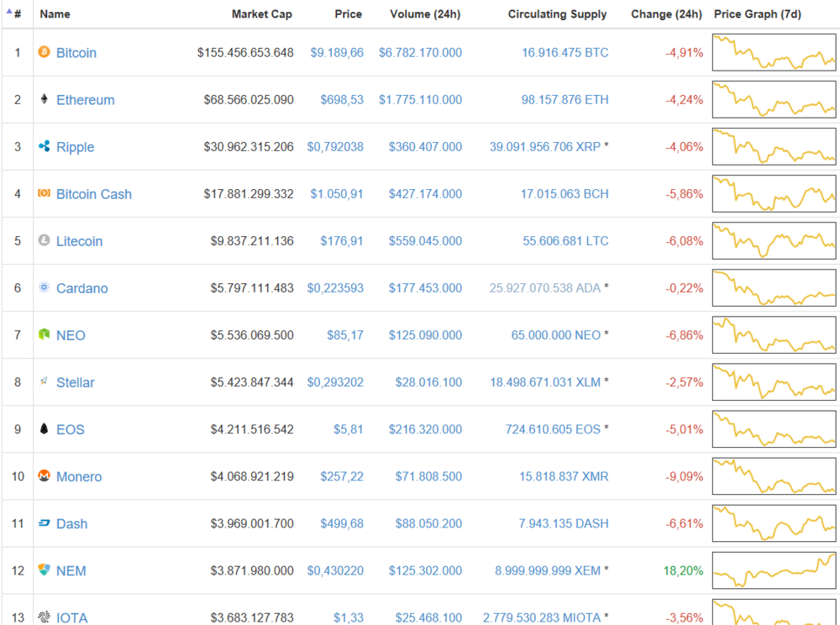
Task: Click the blue Ripple logo icon
Action: [44, 146]
